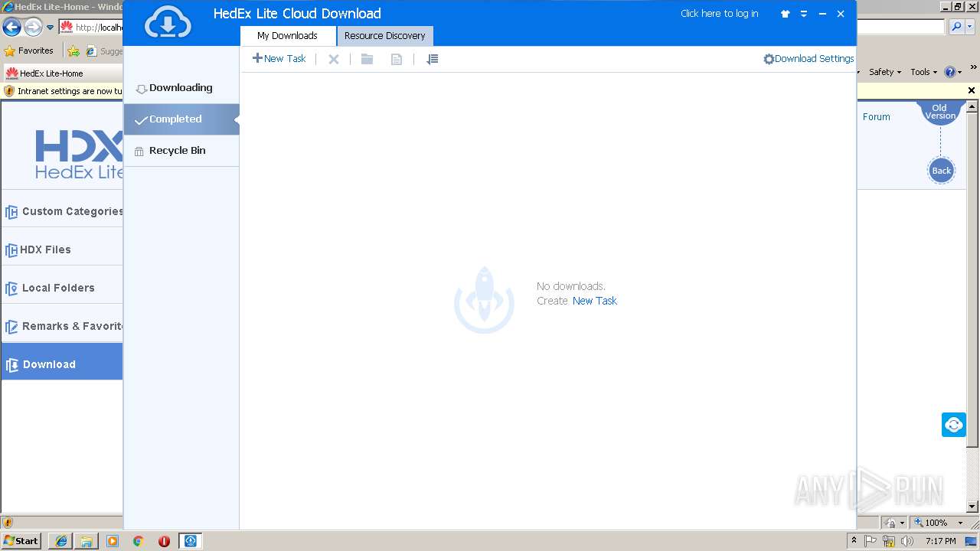Open the Recycle Bin list
Image resolution: width=980 pixels, height=551 pixels.
coord(181,151)
